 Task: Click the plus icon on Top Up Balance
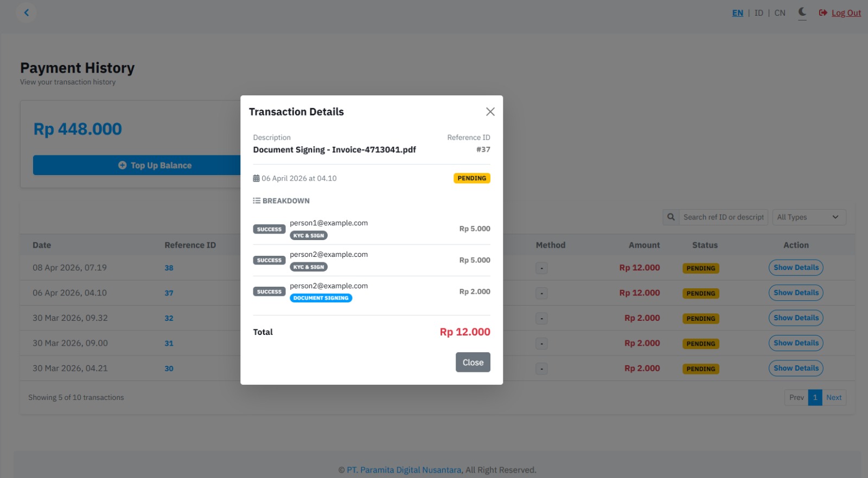coord(122,165)
